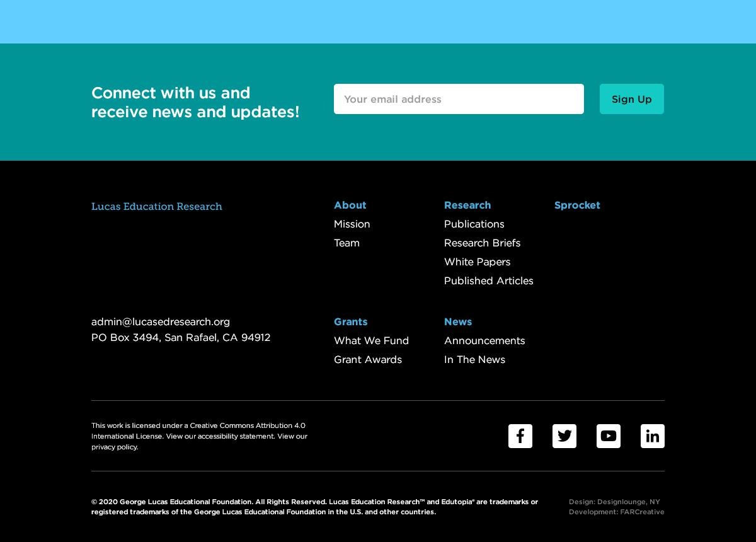Open the Facebook social icon
This screenshot has height=542, width=756.
pos(520,436)
